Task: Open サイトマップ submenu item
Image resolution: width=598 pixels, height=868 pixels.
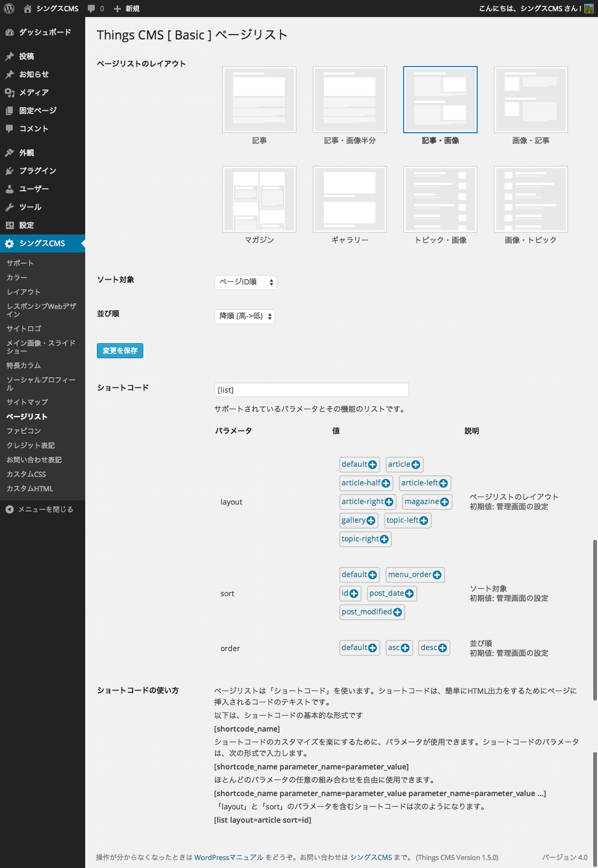Action: 43,402
